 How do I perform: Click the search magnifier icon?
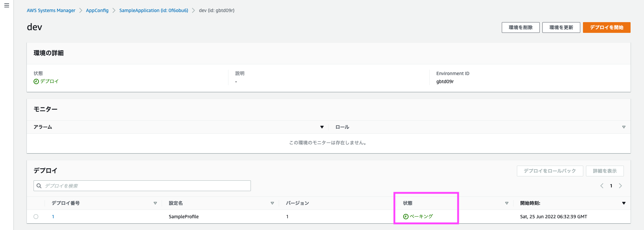[x=39, y=186]
